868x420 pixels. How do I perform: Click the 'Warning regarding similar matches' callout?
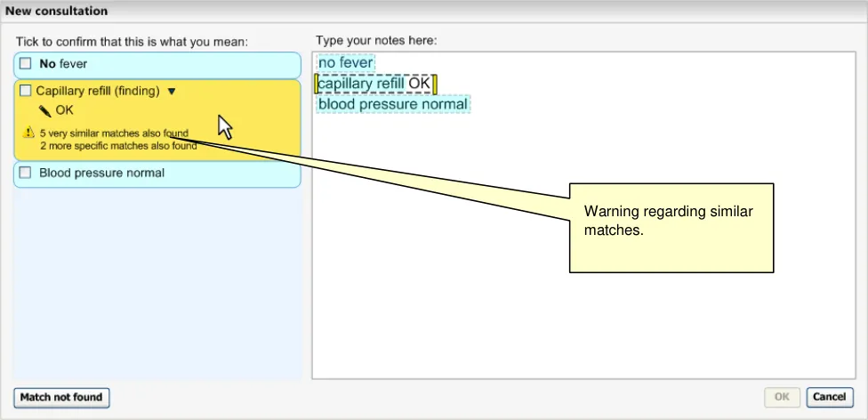click(x=671, y=227)
